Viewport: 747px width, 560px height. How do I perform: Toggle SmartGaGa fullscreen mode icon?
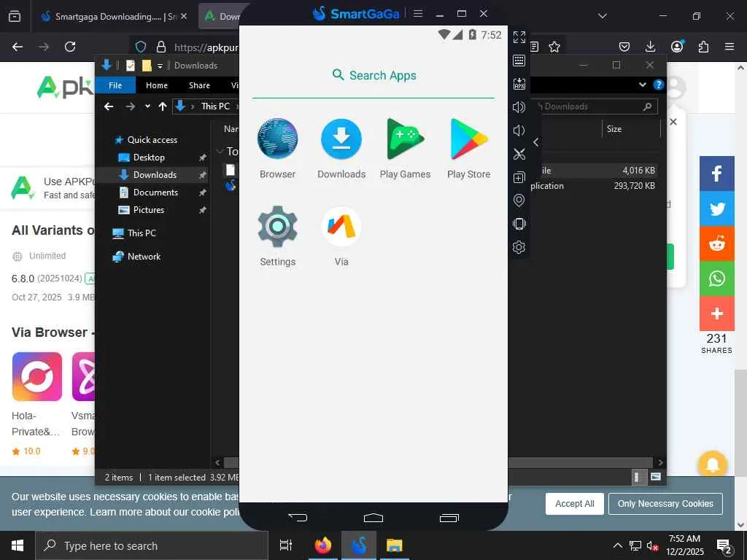pyautogui.click(x=519, y=37)
